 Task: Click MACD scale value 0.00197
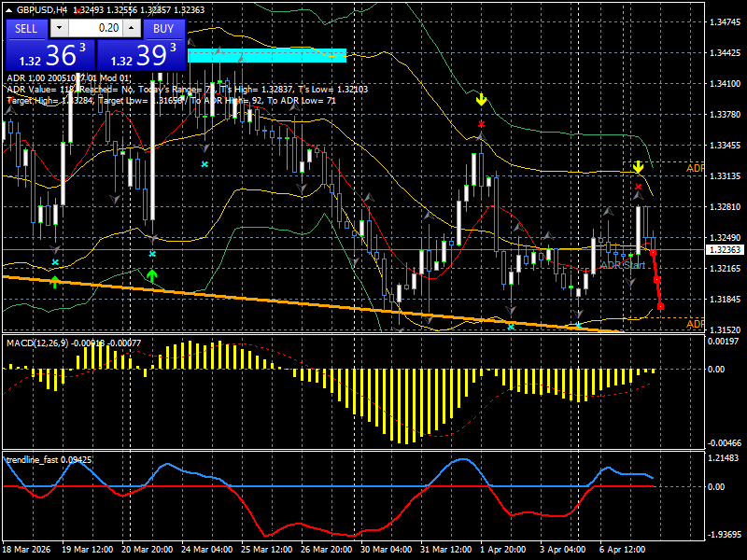pyautogui.click(x=725, y=341)
